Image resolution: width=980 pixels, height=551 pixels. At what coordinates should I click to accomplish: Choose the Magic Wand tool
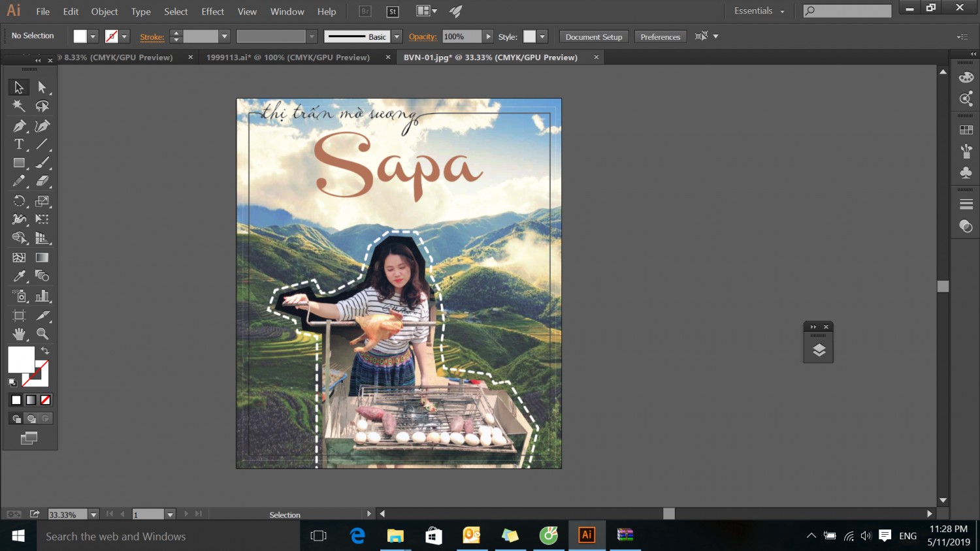(x=19, y=106)
